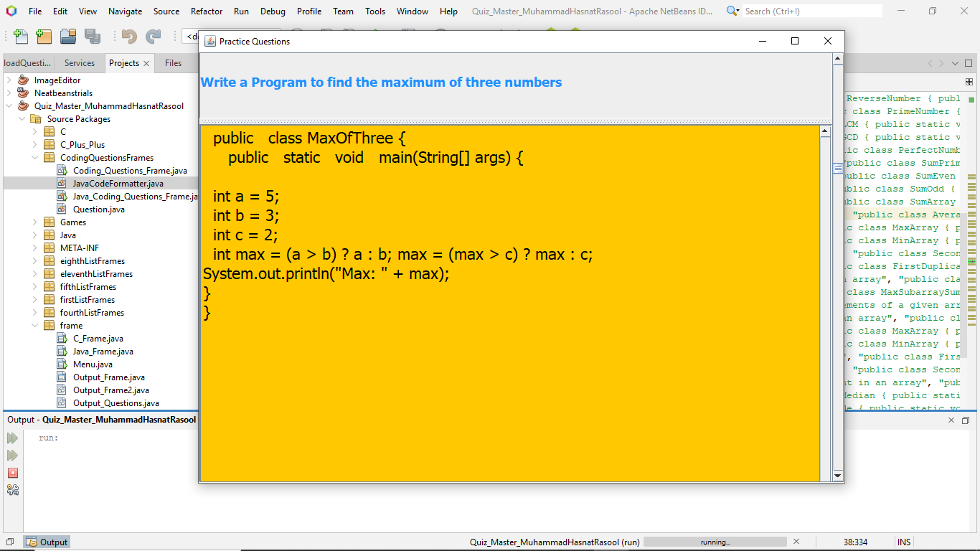Viewport: 980px width, 551px height.
Task: Click the yellow code text area
Action: [509, 303]
